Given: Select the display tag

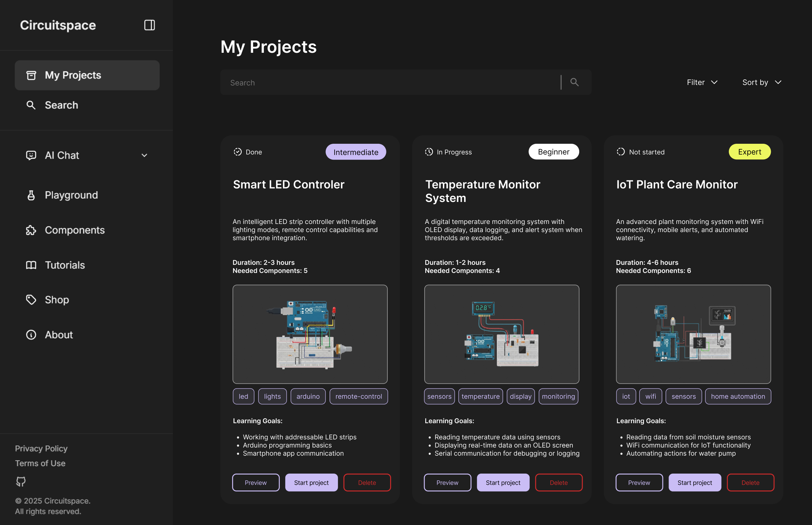Looking at the screenshot, I should (x=521, y=396).
